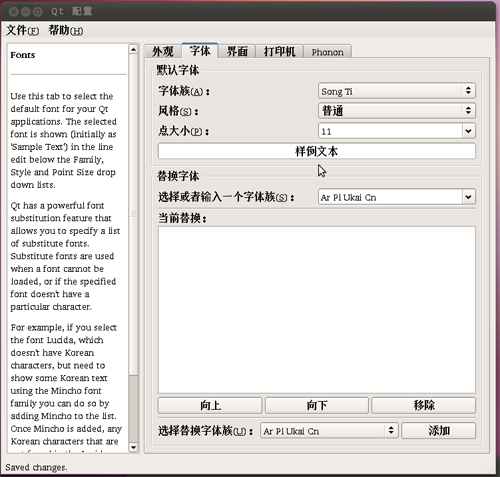Open the 文件(F) menu
This screenshot has width=500, height=477.
coord(22,31)
